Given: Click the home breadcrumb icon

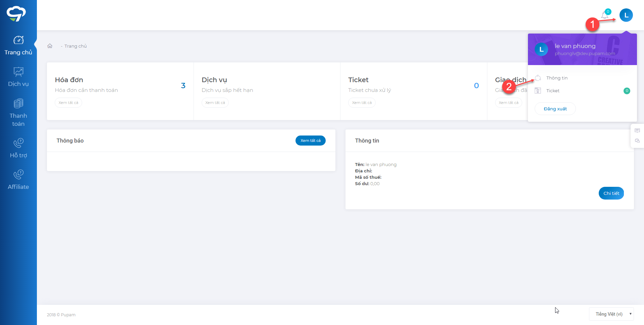Looking at the screenshot, I should coord(50,46).
